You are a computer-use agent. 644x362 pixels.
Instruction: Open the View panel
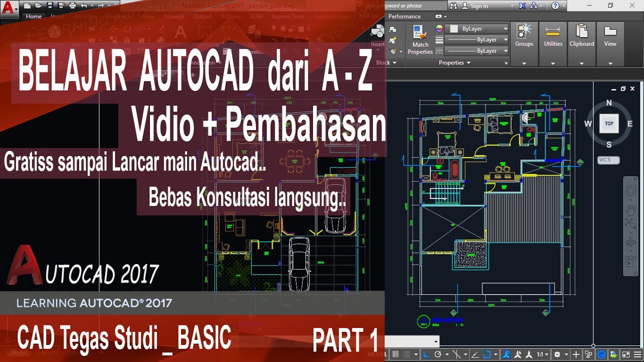[610, 44]
